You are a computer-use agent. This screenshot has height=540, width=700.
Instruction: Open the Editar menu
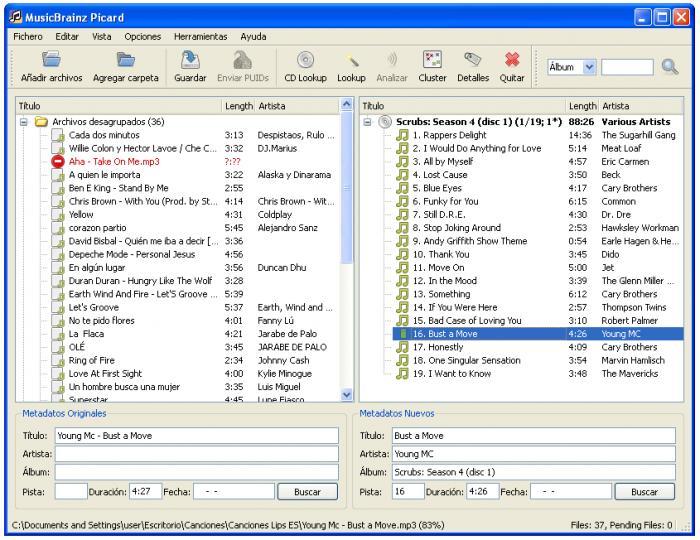point(67,37)
